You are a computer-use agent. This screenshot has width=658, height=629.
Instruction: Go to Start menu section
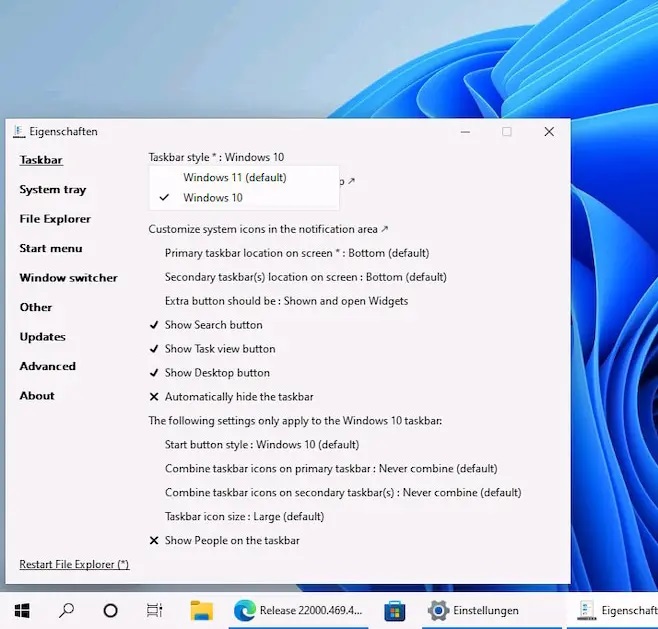51,249
